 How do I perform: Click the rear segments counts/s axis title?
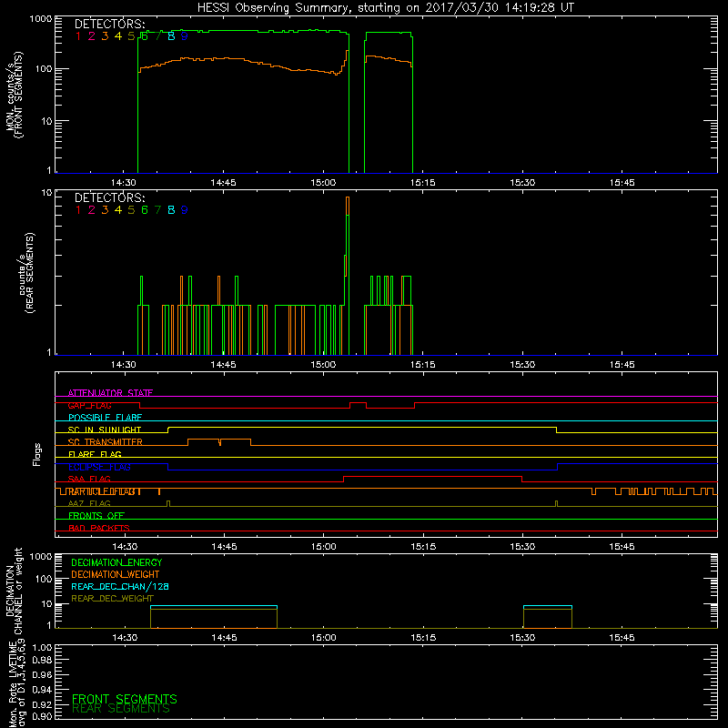tap(26, 272)
